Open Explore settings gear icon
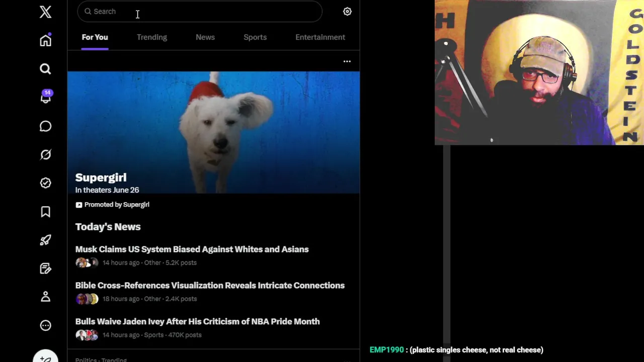 pos(347,12)
